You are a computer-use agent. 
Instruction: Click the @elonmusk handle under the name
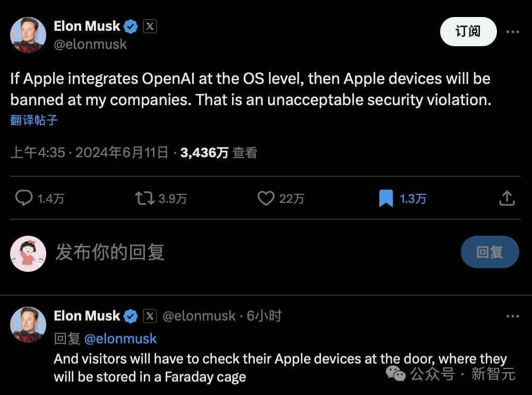click(x=90, y=45)
